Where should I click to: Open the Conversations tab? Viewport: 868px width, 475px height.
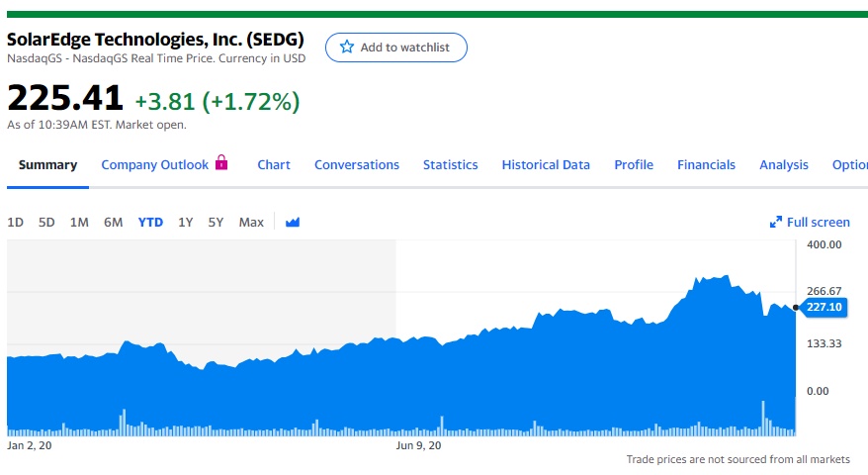(x=357, y=164)
